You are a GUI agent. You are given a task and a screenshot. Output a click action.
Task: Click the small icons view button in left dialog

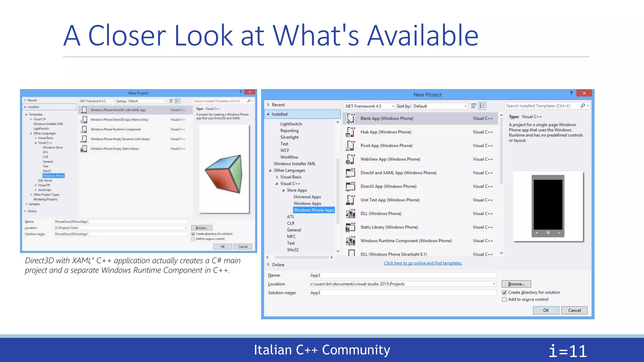pyautogui.click(x=171, y=101)
